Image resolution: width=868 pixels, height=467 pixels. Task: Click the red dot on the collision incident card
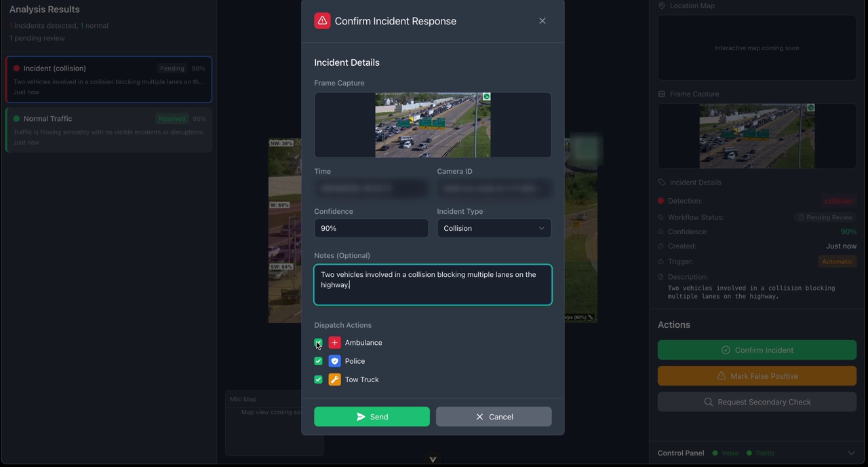[x=16, y=69]
